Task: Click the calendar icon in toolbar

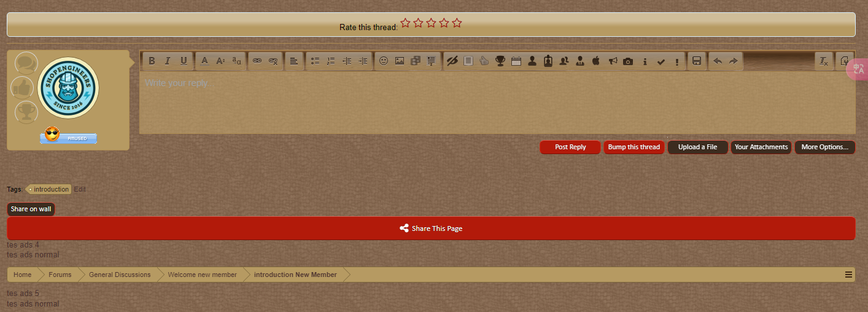Action: click(516, 61)
